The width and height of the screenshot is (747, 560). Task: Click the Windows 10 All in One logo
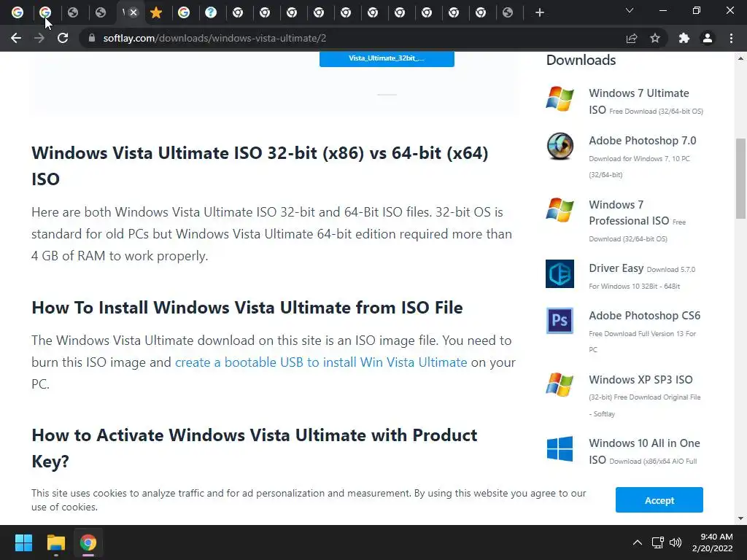pyautogui.click(x=560, y=448)
